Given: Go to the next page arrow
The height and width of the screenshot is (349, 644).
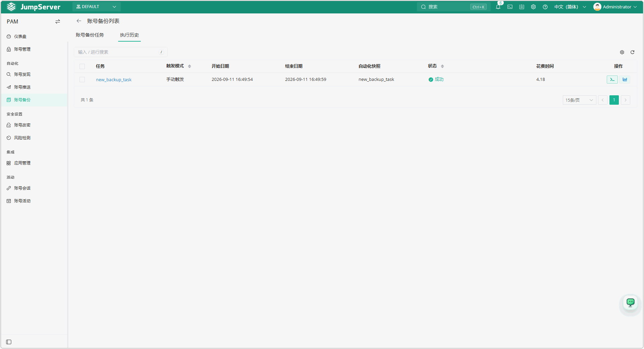Looking at the screenshot, I should pyautogui.click(x=626, y=100).
